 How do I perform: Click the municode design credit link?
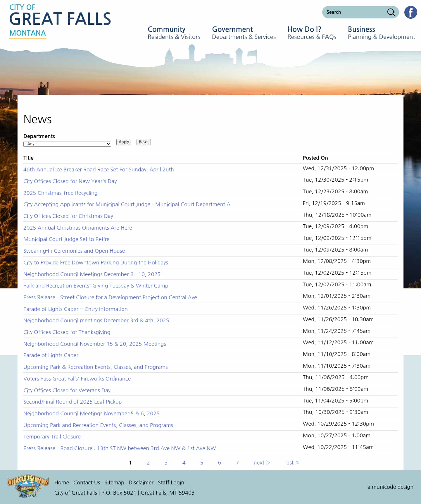pos(390,487)
